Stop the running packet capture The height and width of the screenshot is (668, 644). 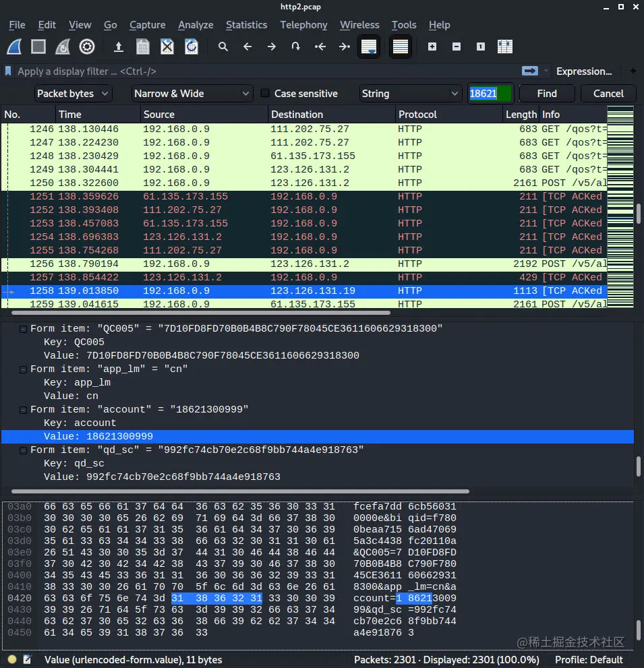[x=38, y=47]
